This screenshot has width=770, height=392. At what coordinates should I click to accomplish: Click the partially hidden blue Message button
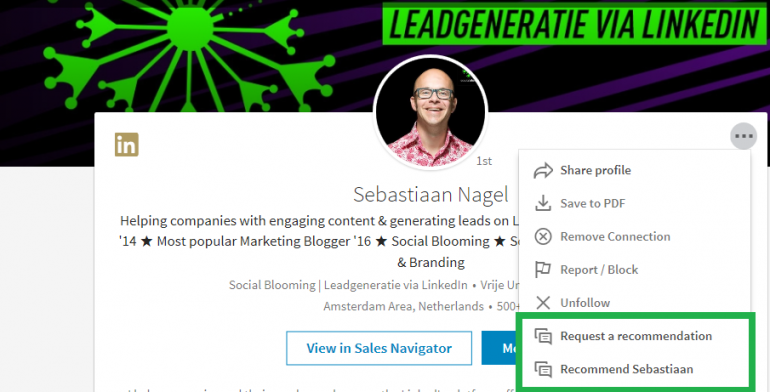[x=500, y=348]
